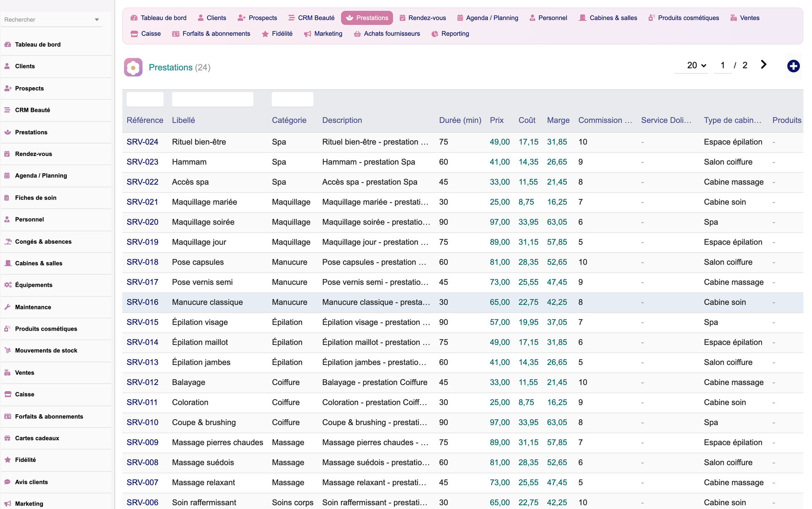Click Fidélité star icon in top menu
The height and width of the screenshot is (509, 812).
pos(265,34)
